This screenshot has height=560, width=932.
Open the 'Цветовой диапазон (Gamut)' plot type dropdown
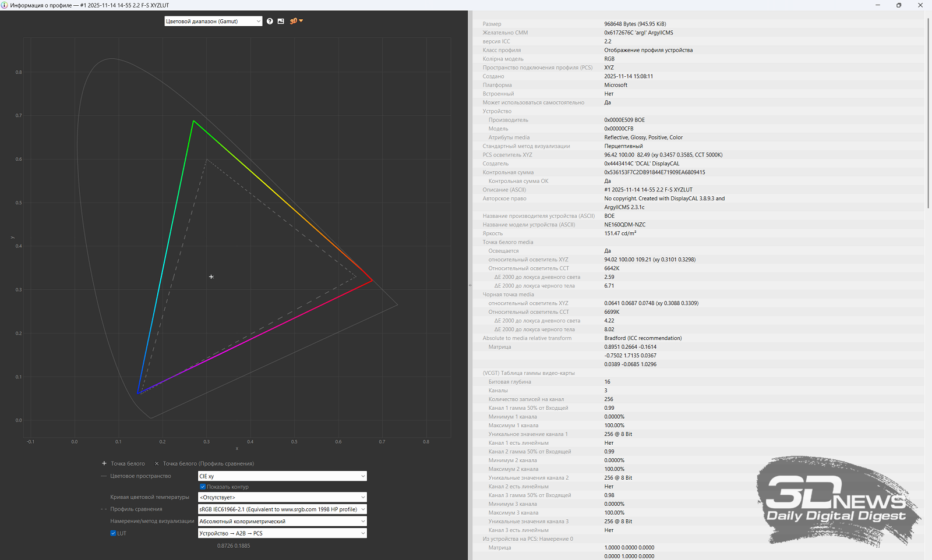[213, 22]
